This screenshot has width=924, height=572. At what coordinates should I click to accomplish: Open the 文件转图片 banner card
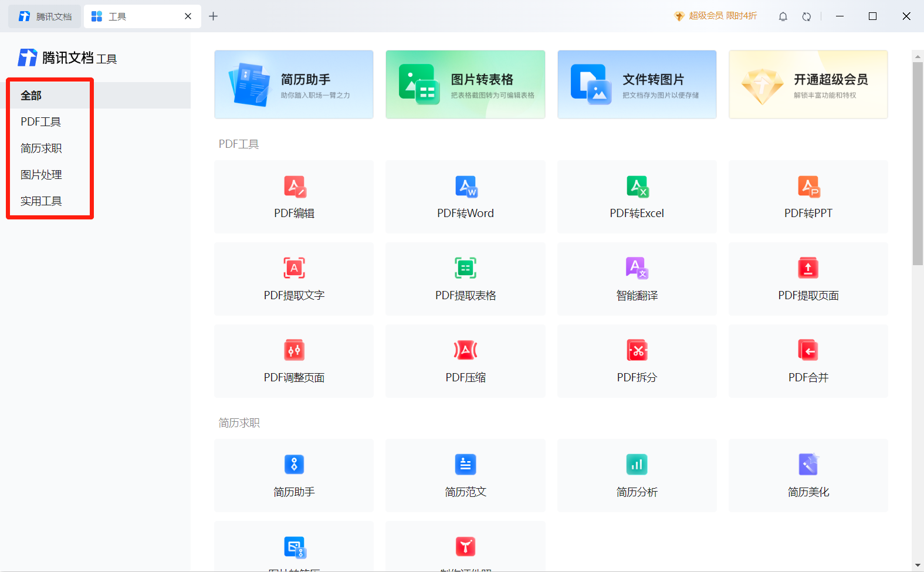(x=637, y=84)
